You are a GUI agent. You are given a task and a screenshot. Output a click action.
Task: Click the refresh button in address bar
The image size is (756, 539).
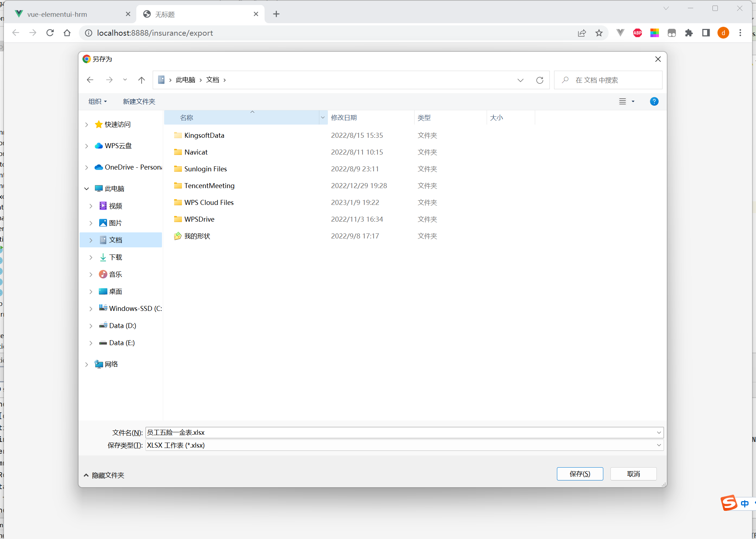point(539,80)
